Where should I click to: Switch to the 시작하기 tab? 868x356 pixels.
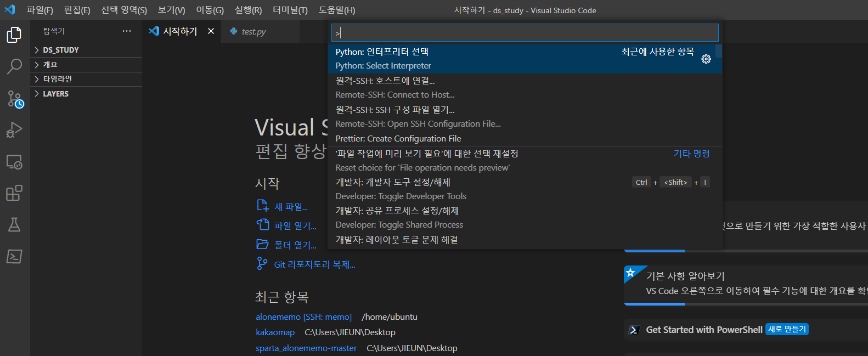[182, 31]
